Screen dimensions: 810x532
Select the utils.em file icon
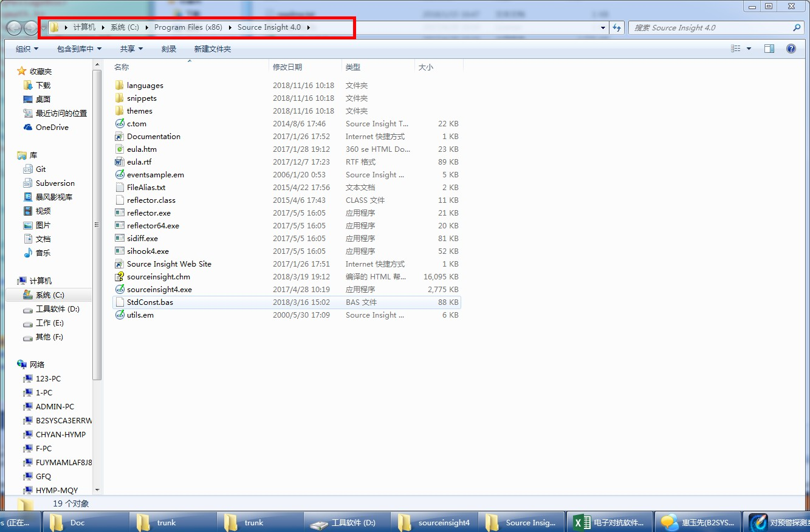120,315
